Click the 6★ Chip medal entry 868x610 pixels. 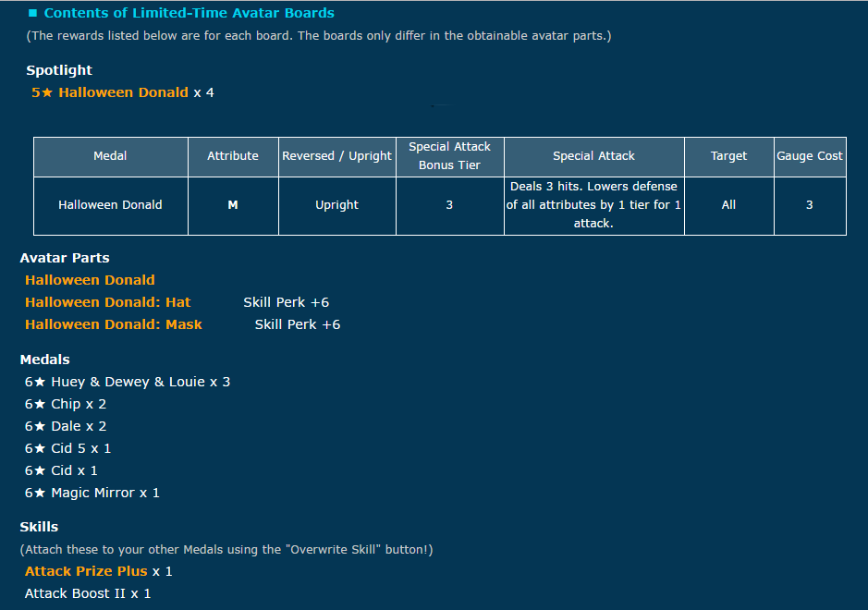[x=66, y=404]
